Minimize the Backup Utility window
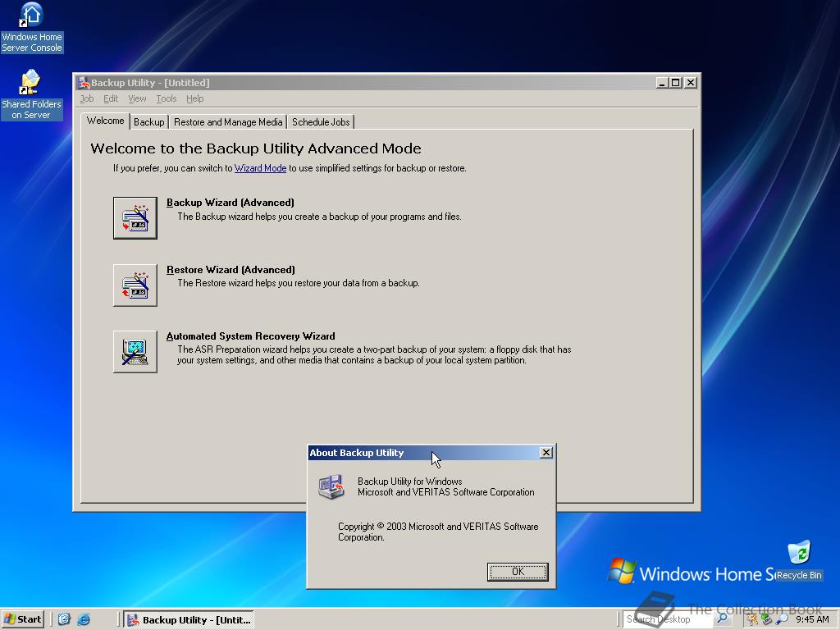This screenshot has height=630, width=840. coord(662,83)
